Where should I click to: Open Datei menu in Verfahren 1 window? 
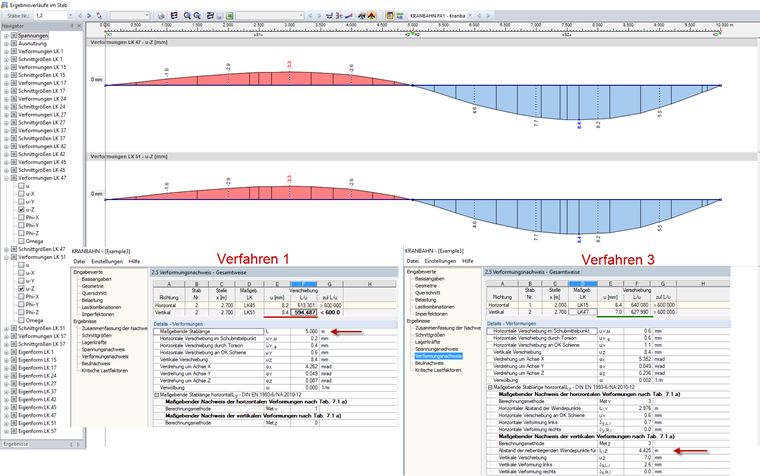(x=79, y=261)
